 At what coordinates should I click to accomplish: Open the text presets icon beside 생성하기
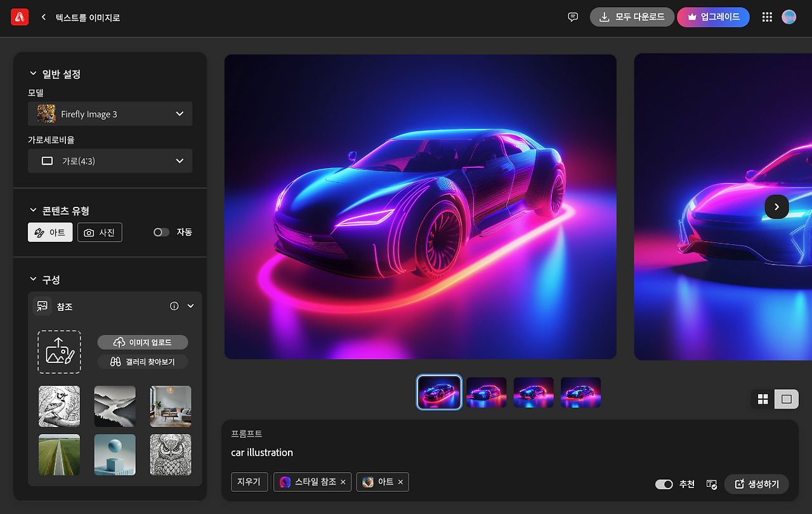click(711, 484)
